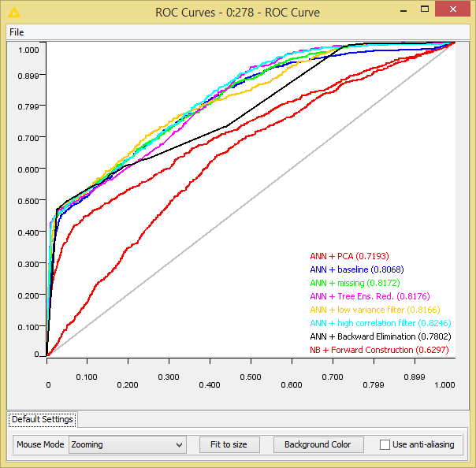Expand the Mouse Mode Zooming dropdown

pos(128,444)
